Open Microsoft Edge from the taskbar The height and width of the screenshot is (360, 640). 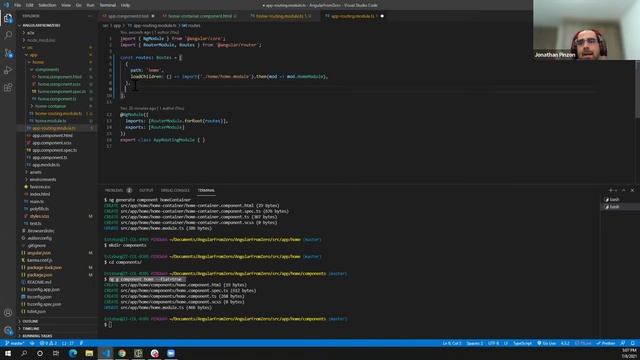[73, 353]
